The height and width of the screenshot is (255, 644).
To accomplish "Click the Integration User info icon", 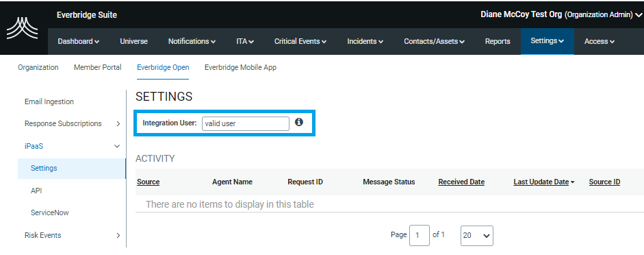I will (299, 122).
